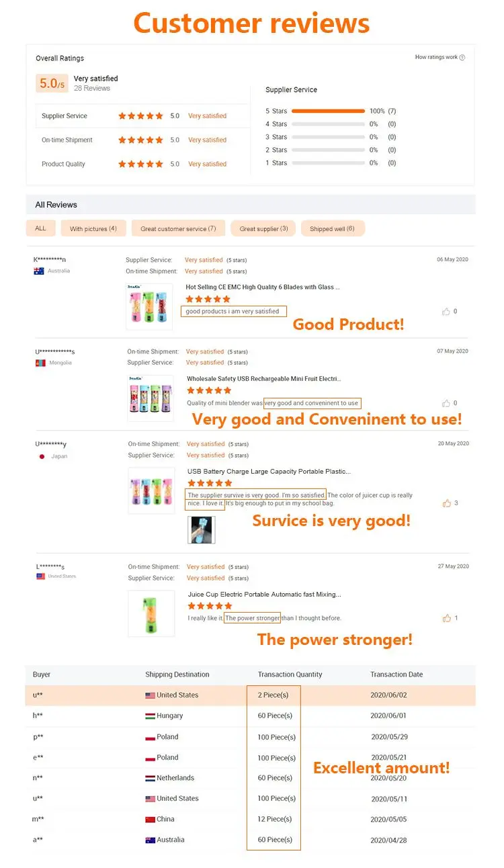The width and height of the screenshot is (504, 868).
Task: Select the ALL reviews filter
Action: pos(41,228)
